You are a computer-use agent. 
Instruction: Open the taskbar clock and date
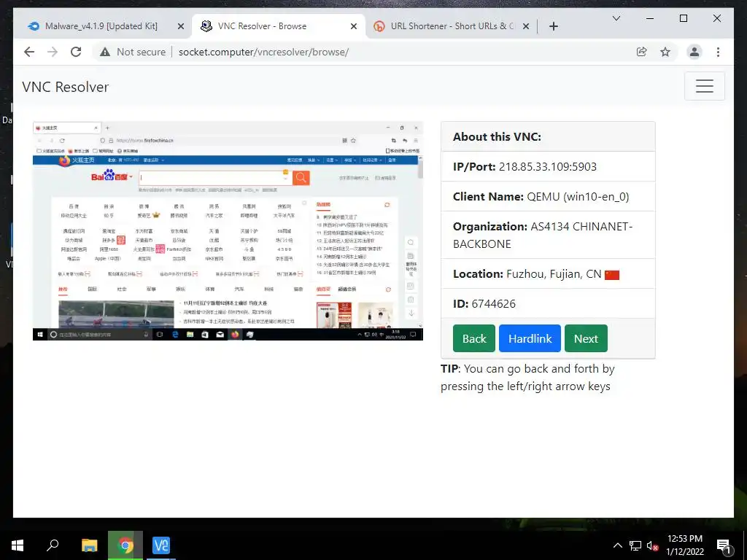coord(684,545)
